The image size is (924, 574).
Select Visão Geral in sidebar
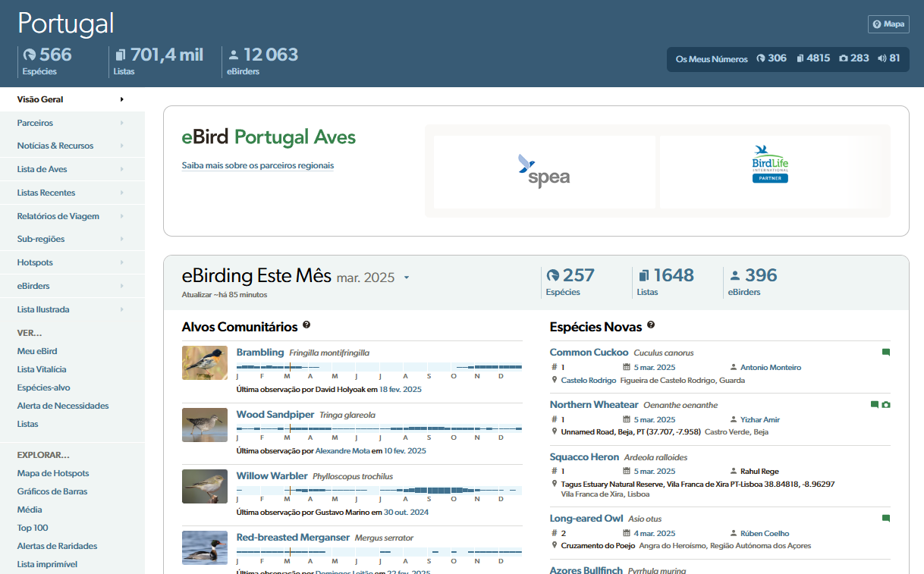(x=72, y=99)
